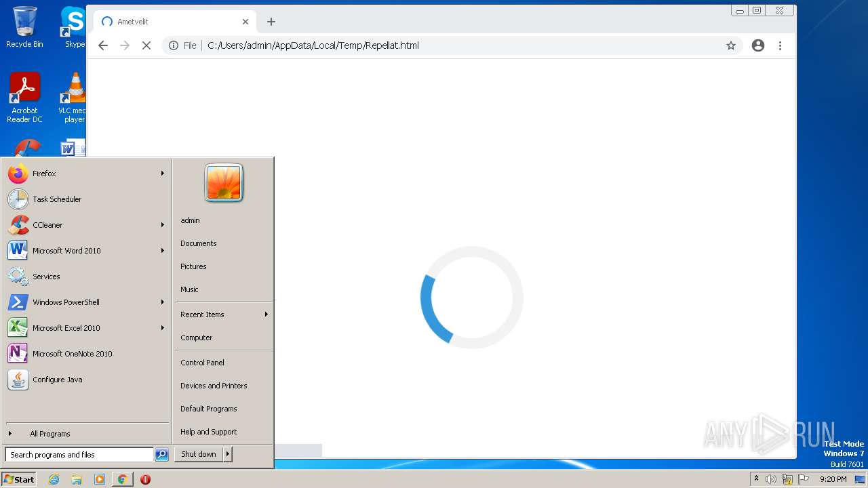Viewport: 868px width, 488px height.
Task: Open Recycle Bin desktop icon
Action: coord(24,27)
